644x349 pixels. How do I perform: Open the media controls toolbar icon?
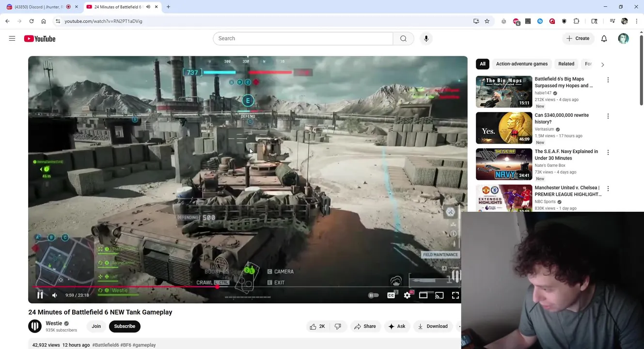613,21
